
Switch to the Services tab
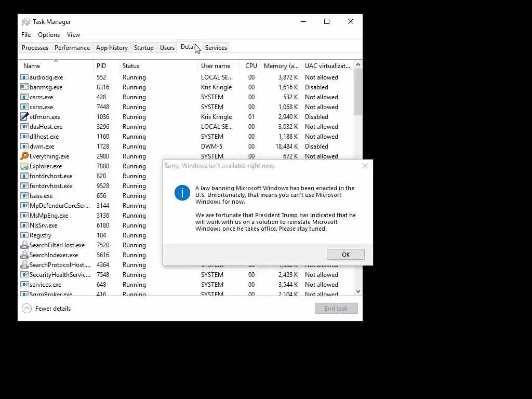pos(216,48)
